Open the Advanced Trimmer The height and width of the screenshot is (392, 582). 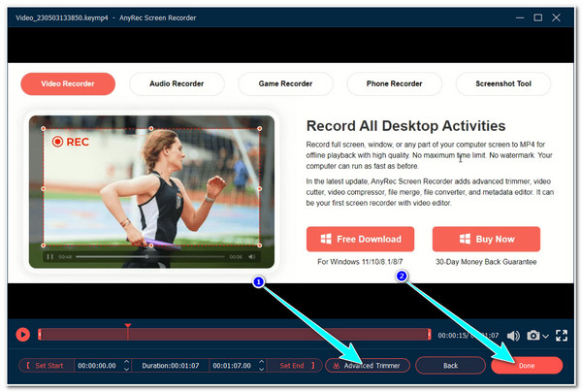(x=368, y=365)
